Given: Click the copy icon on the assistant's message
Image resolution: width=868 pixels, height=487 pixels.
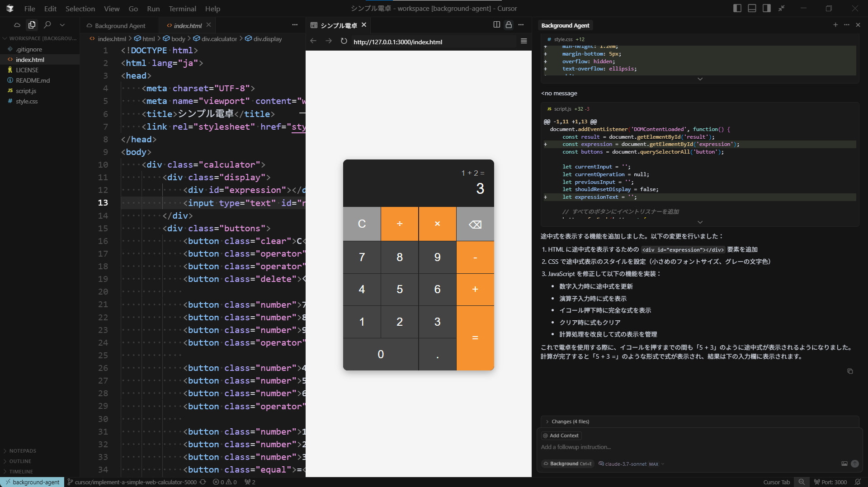Looking at the screenshot, I should point(850,371).
